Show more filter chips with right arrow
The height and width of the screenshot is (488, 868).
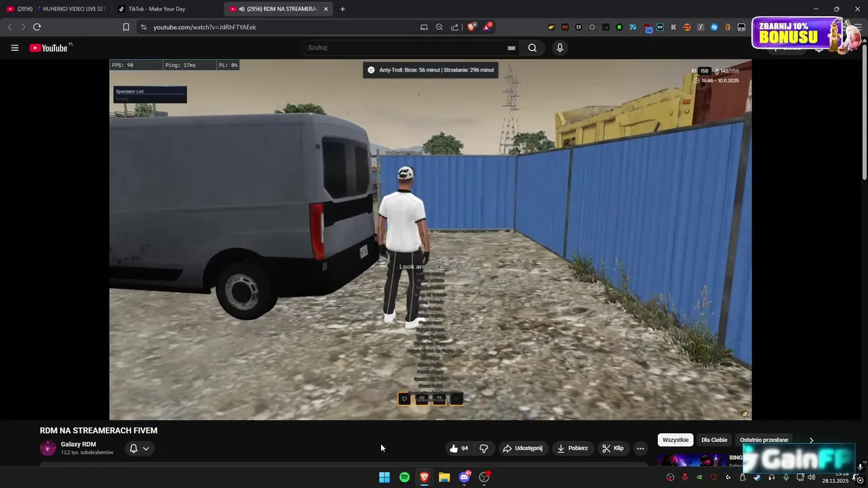pos(811,440)
